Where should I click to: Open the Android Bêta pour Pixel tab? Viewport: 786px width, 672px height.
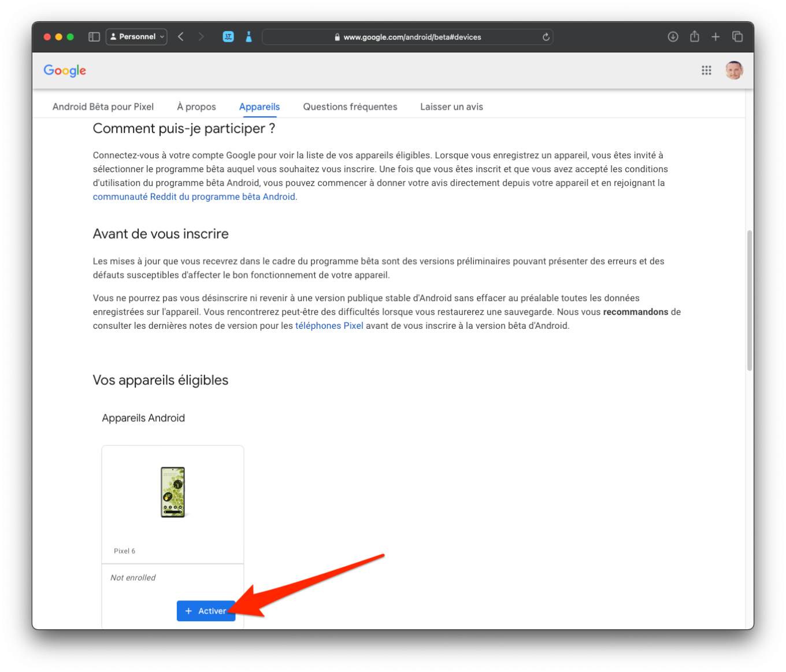[x=103, y=107]
